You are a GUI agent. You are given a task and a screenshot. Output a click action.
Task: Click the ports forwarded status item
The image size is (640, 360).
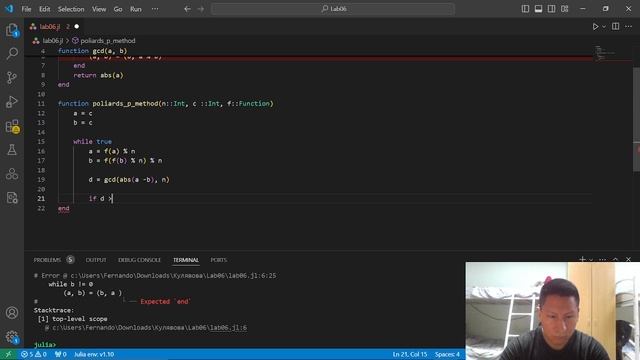[60, 354]
